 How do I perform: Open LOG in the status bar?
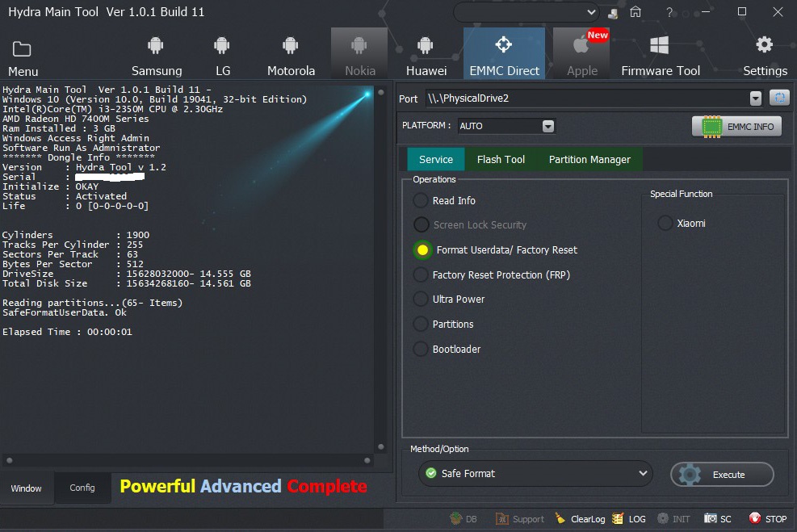(x=629, y=519)
